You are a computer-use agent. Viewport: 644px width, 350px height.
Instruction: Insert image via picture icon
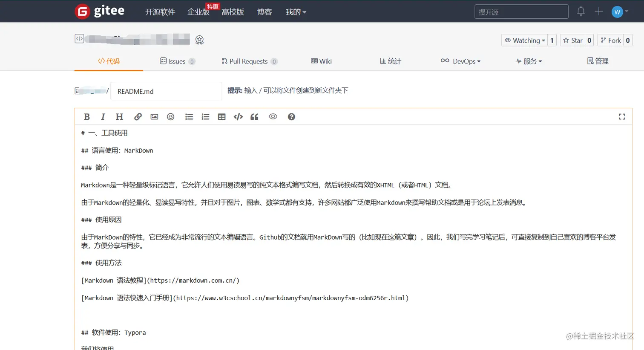tap(154, 117)
